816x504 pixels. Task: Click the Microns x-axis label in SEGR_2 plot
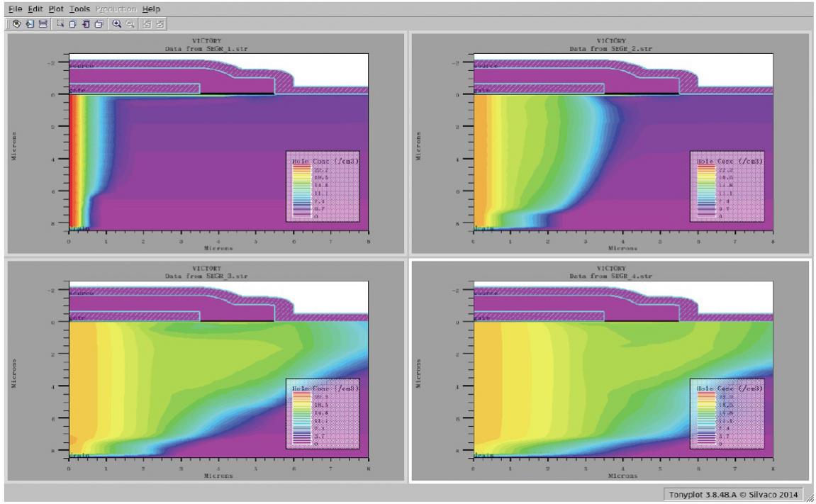point(622,249)
